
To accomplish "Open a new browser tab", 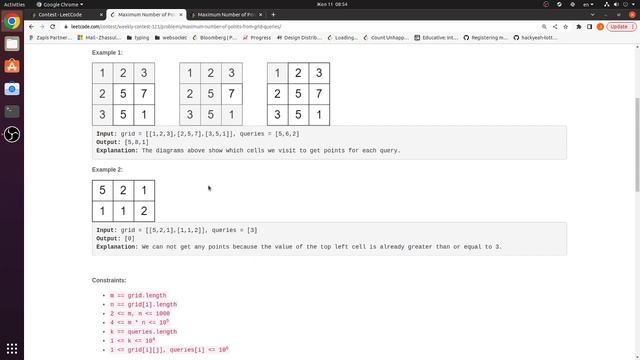I will pos(273,15).
